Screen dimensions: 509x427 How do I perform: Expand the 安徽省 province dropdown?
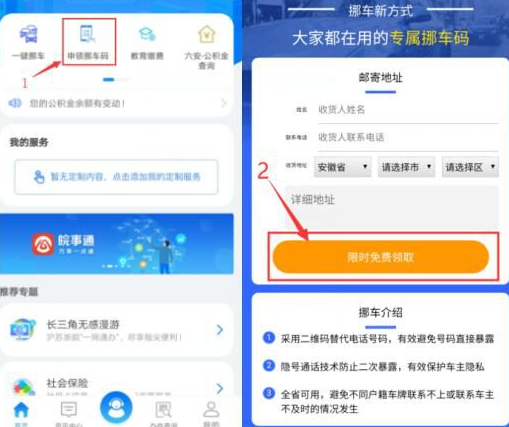[x=343, y=167]
